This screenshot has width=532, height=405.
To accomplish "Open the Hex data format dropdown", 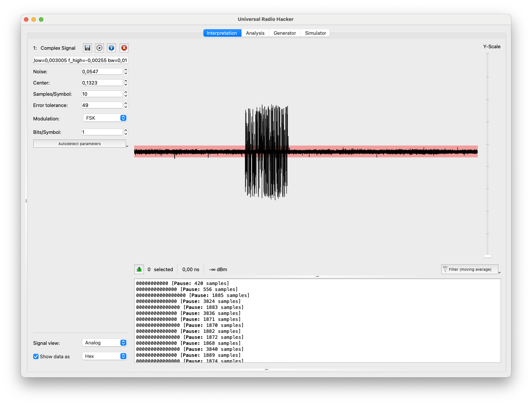I will tap(105, 356).
